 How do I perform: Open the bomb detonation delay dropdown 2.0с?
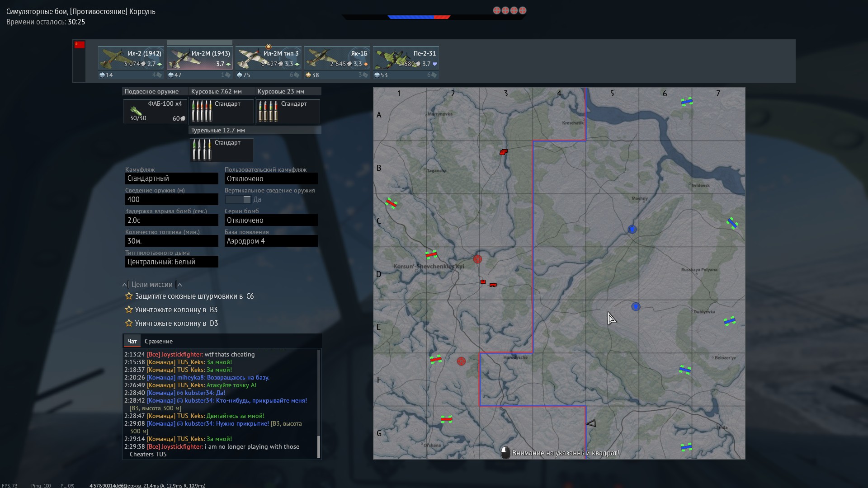pos(171,220)
